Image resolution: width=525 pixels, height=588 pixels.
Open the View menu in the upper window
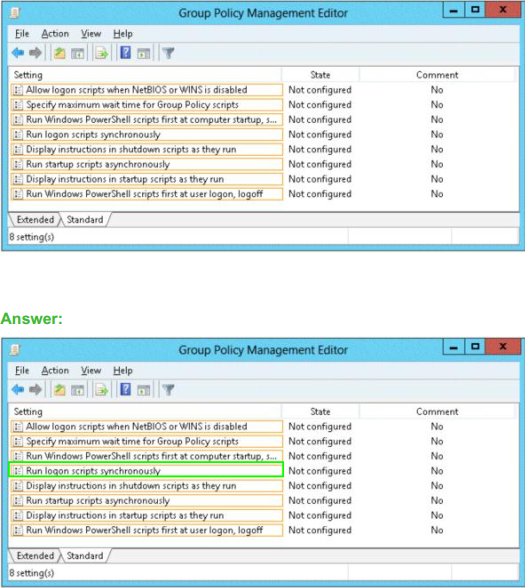91,34
